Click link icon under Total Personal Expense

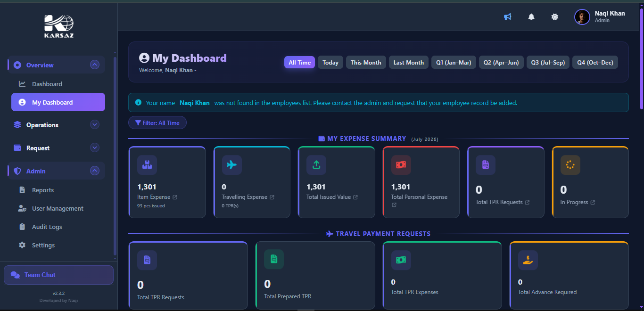point(394,205)
